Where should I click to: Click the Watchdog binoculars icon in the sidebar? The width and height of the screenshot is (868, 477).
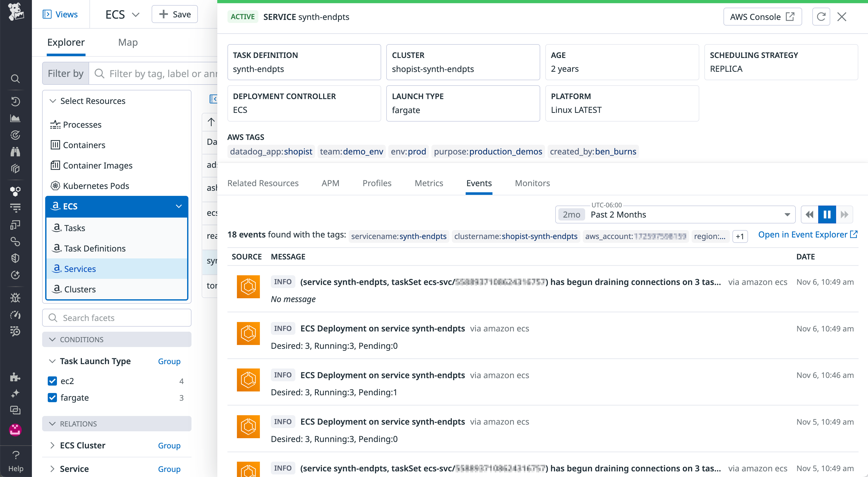(16, 151)
